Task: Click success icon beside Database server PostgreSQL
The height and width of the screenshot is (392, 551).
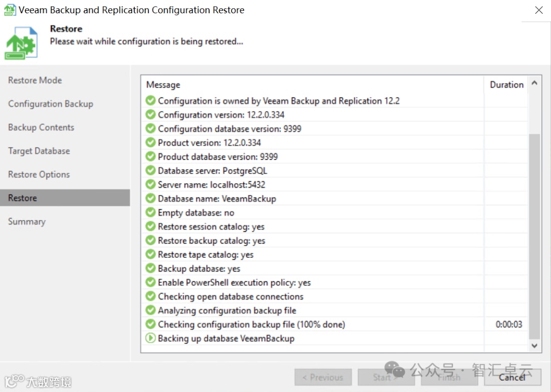Action: 151,170
